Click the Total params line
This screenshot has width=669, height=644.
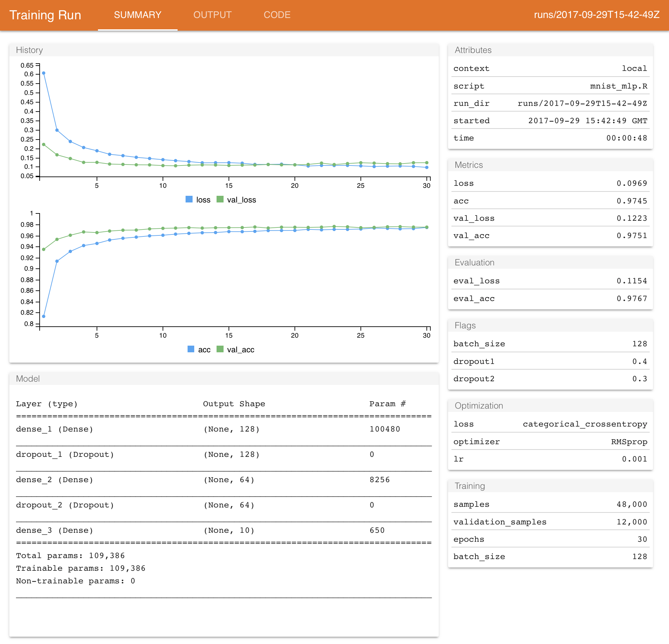(70, 556)
